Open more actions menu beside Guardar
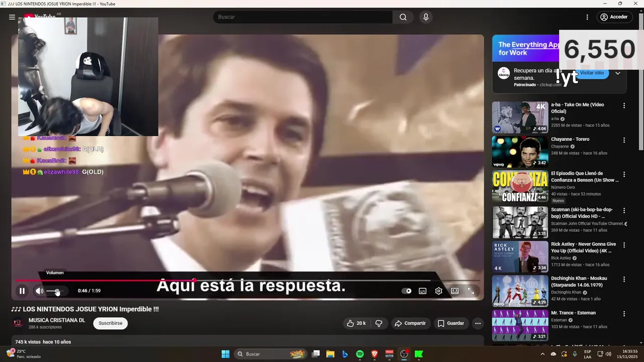 tap(478, 323)
